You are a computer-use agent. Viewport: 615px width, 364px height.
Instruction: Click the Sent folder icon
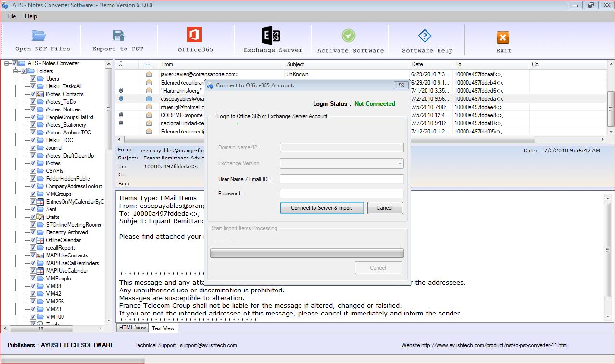[40, 209]
